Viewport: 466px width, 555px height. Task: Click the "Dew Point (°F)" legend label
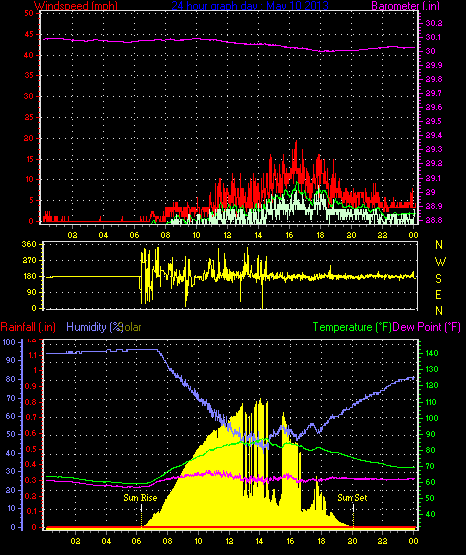click(x=426, y=327)
